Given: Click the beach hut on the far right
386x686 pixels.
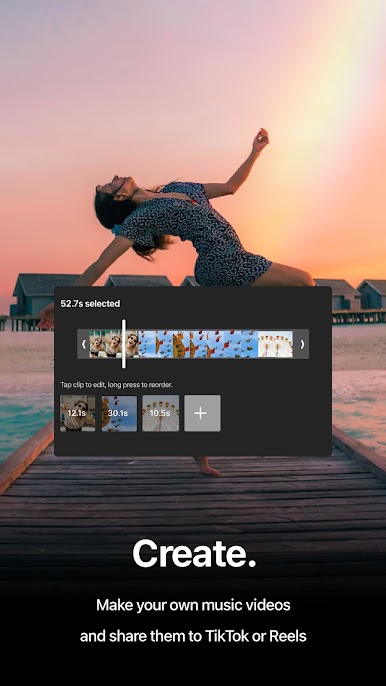Looking at the screenshot, I should (x=371, y=294).
